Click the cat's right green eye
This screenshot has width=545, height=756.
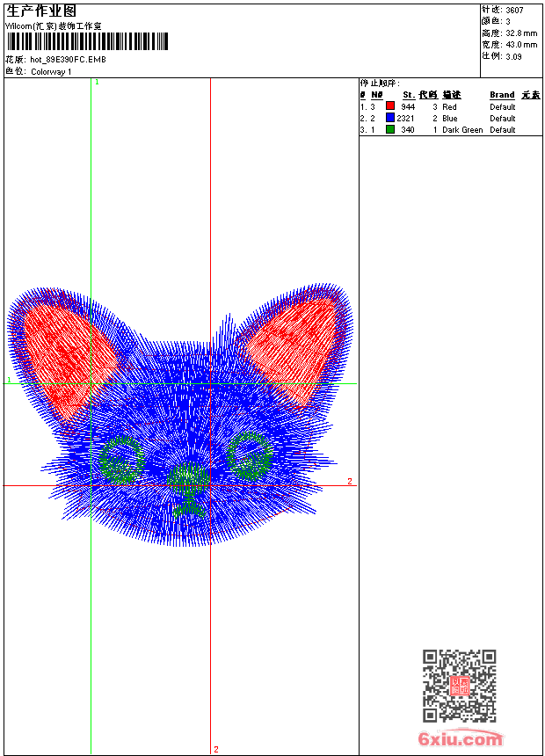(x=250, y=455)
